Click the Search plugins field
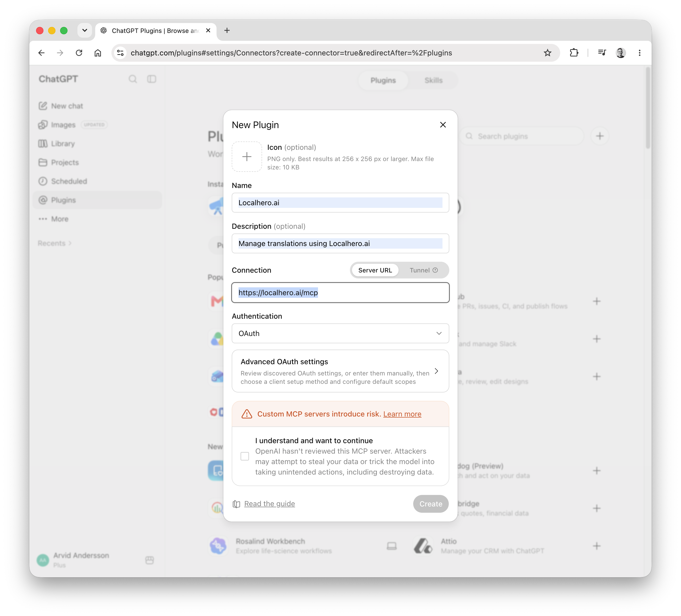 (x=522, y=136)
